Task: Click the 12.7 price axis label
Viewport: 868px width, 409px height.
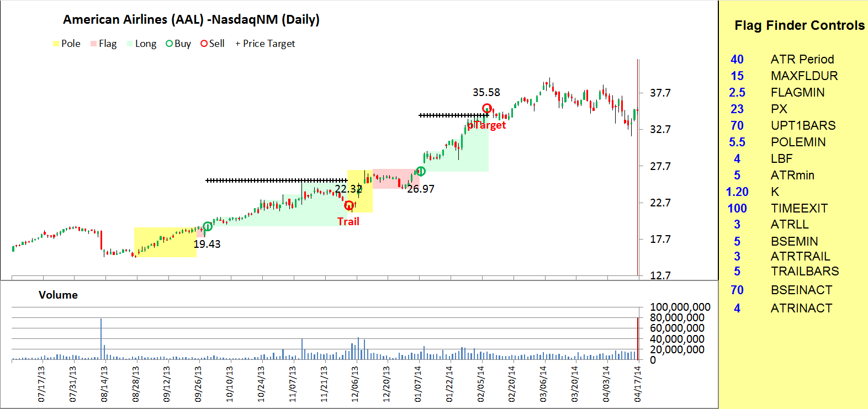Action: click(x=660, y=275)
